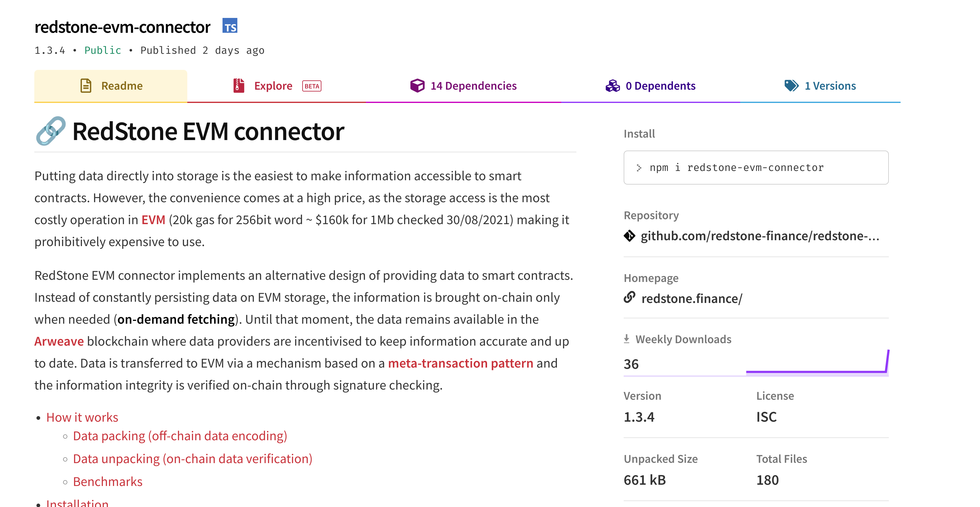Open the GitHub redstone-finance repository link
This screenshot has height=507, width=980.
point(760,236)
